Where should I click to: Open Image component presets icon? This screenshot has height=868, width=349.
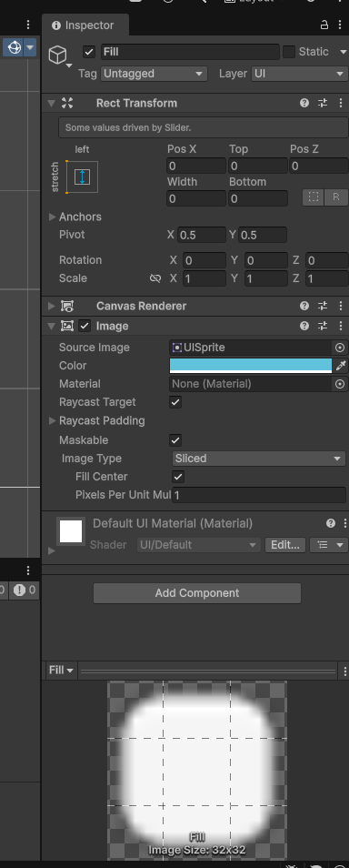coord(323,326)
